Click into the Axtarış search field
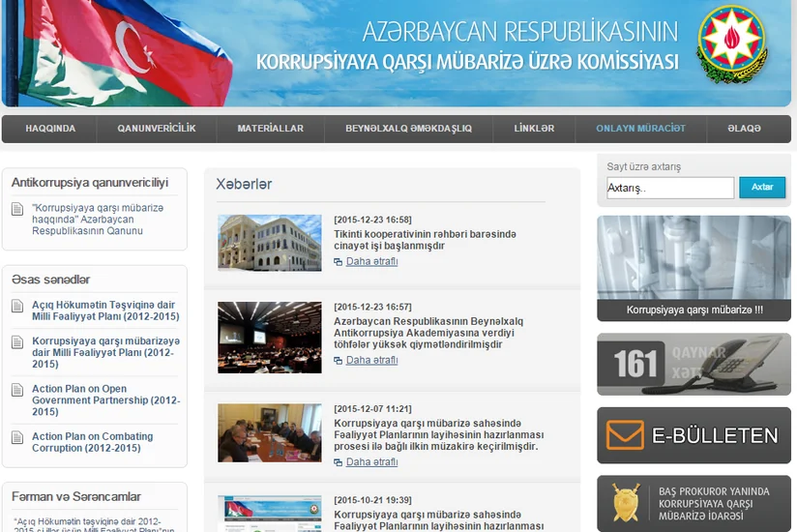This screenshot has width=797, height=532. (670, 188)
